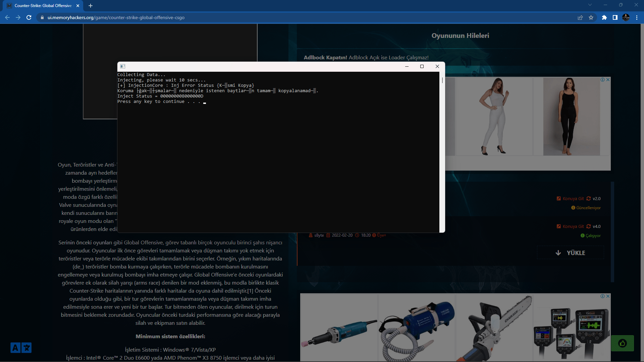Close the console window
This screenshot has width=644, height=362.
[x=437, y=66]
